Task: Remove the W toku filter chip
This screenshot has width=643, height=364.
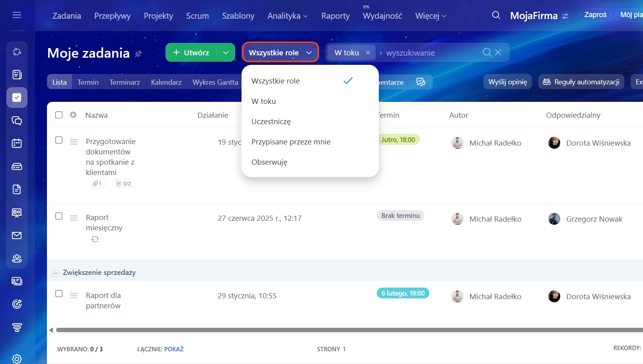Action: tap(368, 52)
